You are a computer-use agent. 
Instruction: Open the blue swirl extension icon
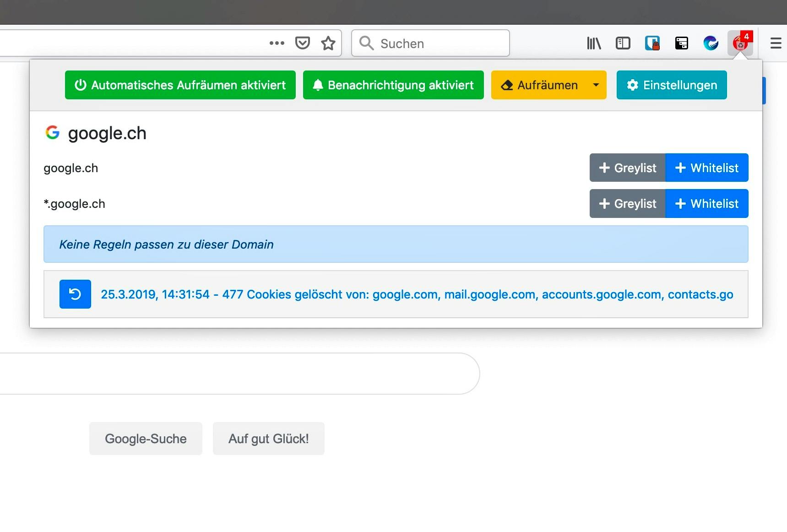coord(711,43)
